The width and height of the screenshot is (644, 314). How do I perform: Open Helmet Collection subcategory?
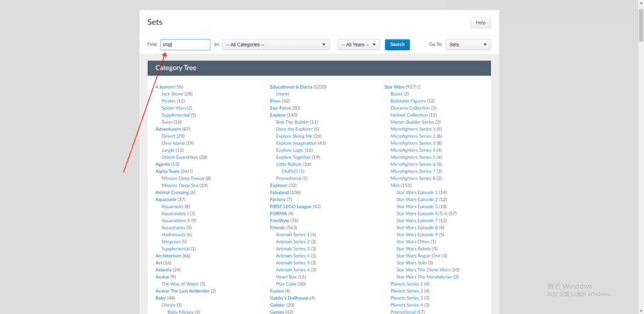(x=409, y=115)
